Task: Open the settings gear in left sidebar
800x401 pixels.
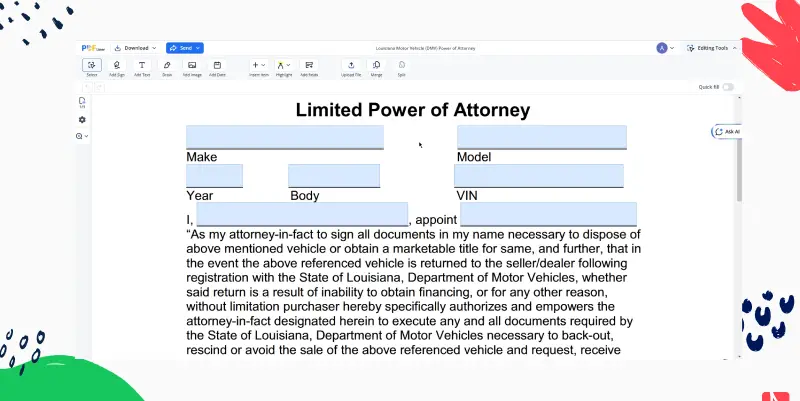Action: (x=82, y=119)
